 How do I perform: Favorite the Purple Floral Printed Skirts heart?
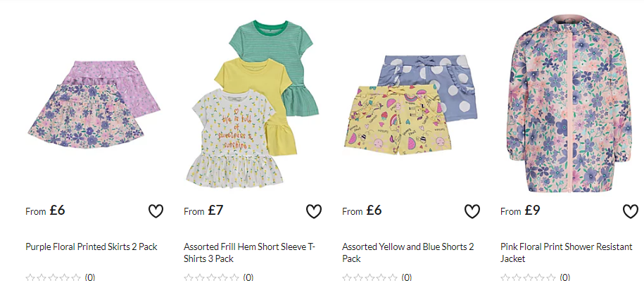coord(156,211)
